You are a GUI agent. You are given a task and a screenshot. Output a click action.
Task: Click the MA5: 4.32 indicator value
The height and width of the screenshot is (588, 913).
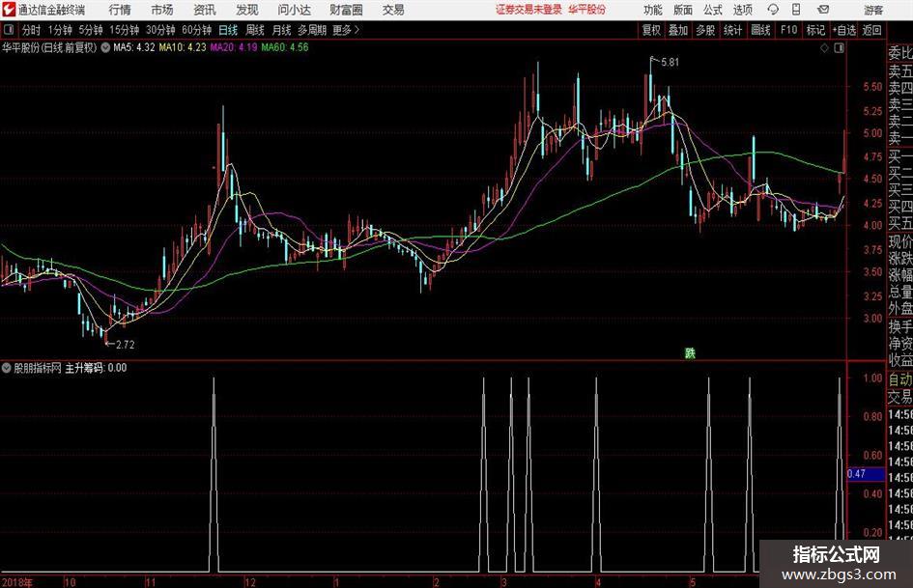[134, 47]
